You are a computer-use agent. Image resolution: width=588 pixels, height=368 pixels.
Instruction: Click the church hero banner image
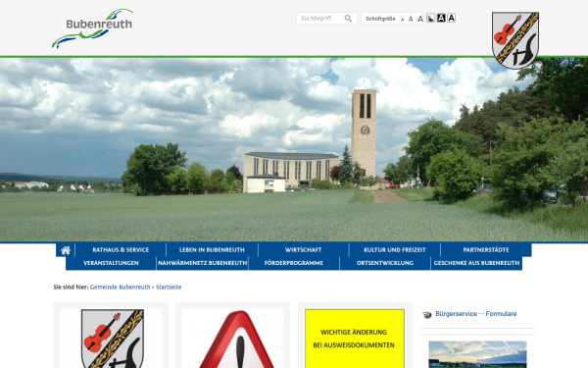click(294, 149)
